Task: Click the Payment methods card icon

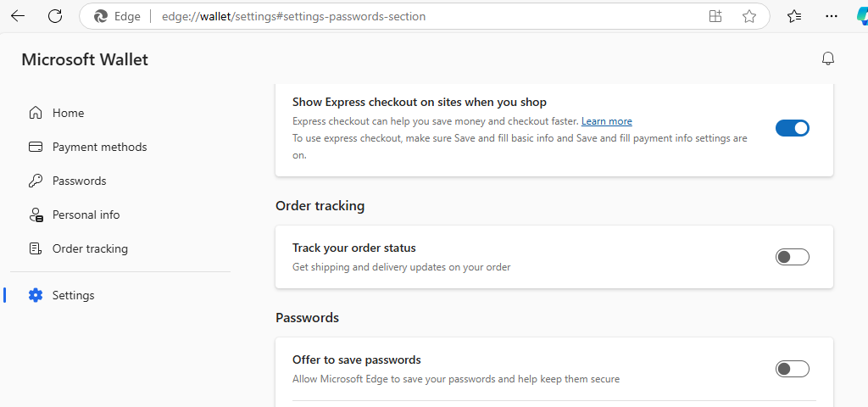Action: point(36,147)
